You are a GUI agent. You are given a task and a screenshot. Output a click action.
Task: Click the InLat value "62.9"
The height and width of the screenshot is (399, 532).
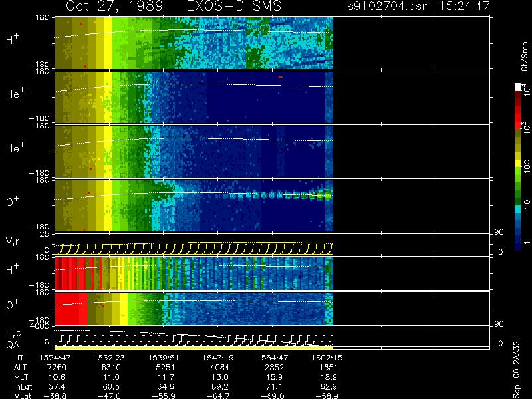pyautogui.click(x=330, y=387)
